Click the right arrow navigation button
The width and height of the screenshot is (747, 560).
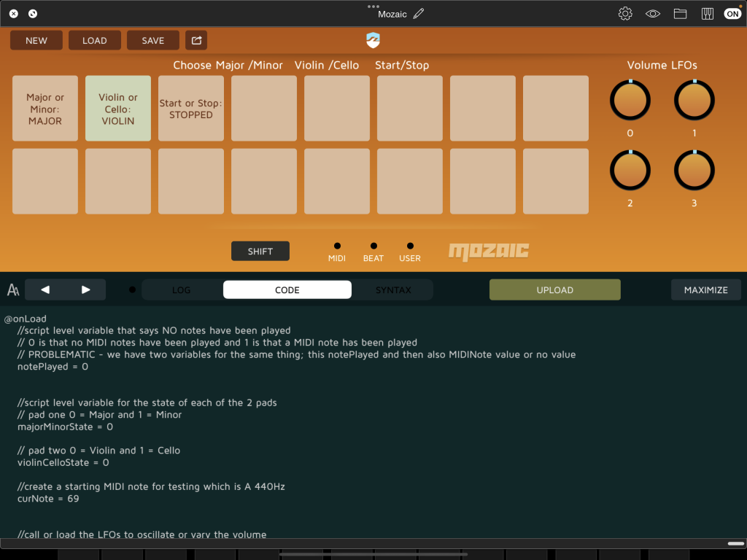86,289
